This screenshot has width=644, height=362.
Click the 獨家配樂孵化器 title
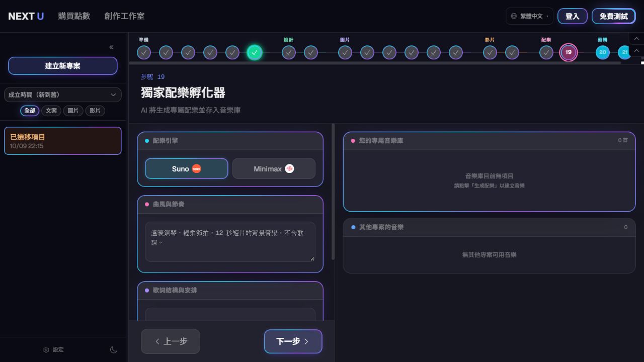pos(183,93)
